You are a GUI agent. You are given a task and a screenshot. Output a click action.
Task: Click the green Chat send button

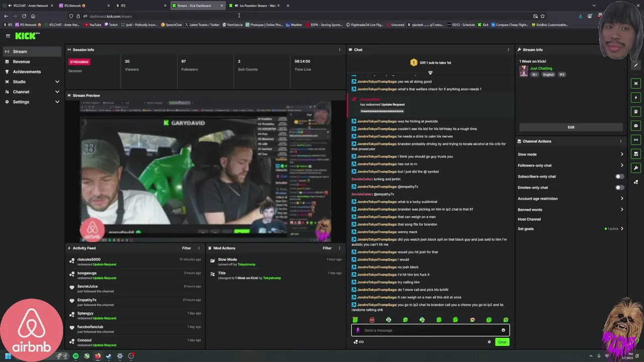click(502, 342)
